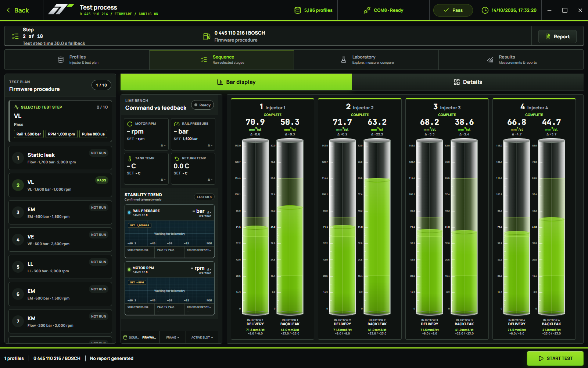Image resolution: width=588 pixels, height=368 pixels.
Task: Click the source database icon at bench footer
Action: pyautogui.click(x=125, y=337)
